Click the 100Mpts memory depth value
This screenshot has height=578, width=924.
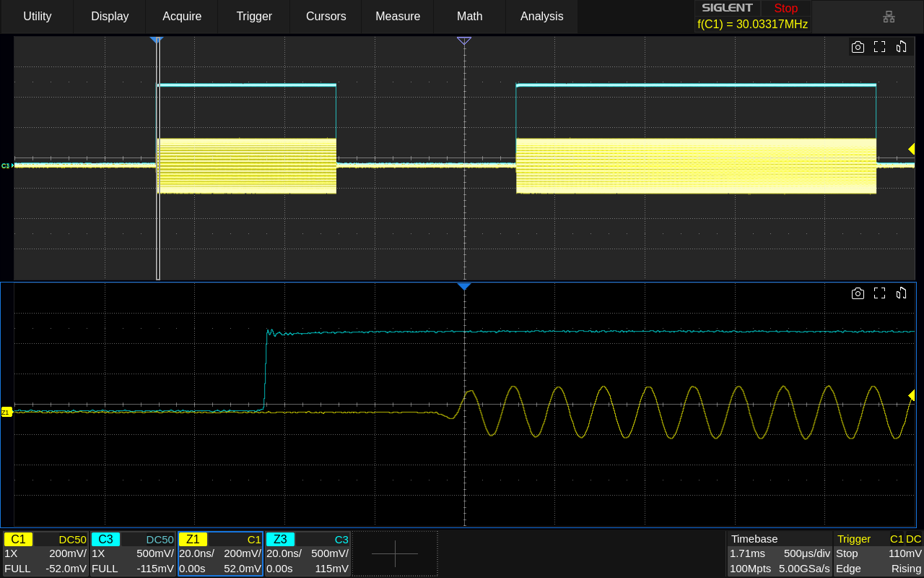pyautogui.click(x=749, y=569)
